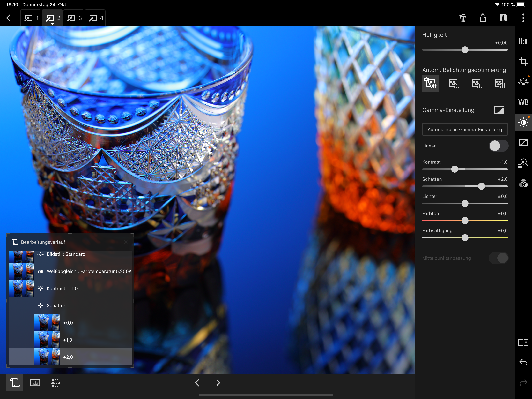Image resolution: width=532 pixels, height=399 pixels.
Task: Open the tone curve tool
Action: tap(523, 142)
